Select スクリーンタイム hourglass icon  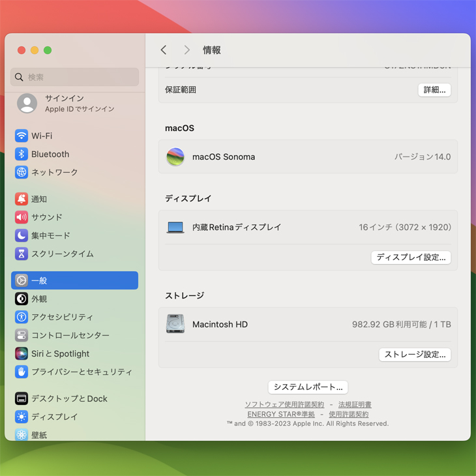pyautogui.click(x=22, y=254)
